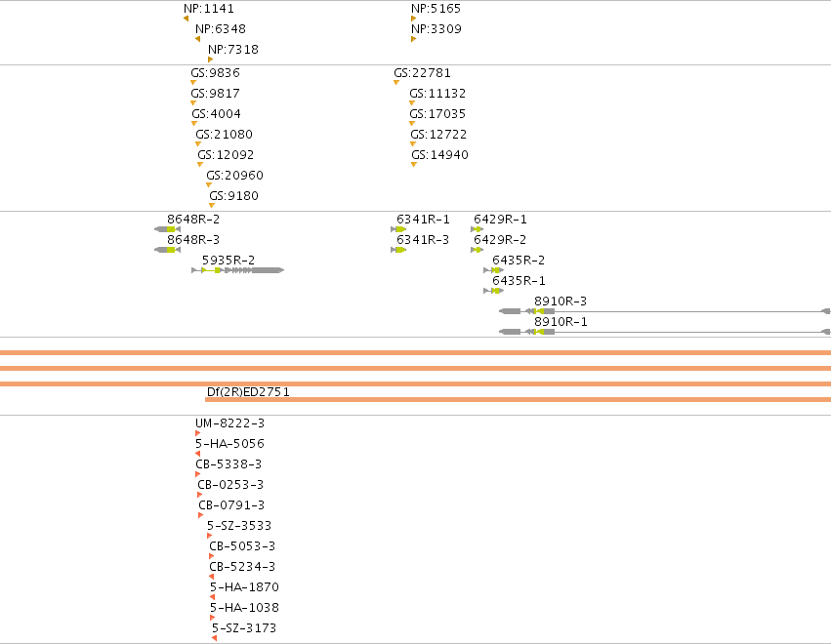The height and width of the screenshot is (644, 831).
Task: Select the NP:6348 insertion label
Action: (221, 29)
